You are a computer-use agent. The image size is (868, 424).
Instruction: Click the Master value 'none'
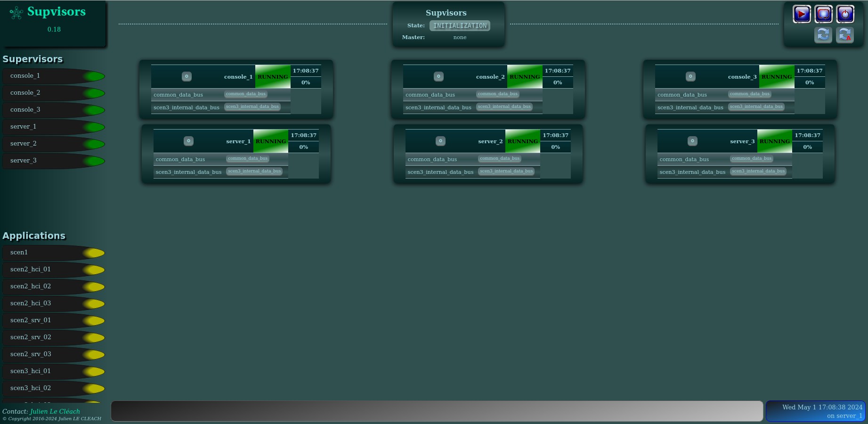point(460,38)
